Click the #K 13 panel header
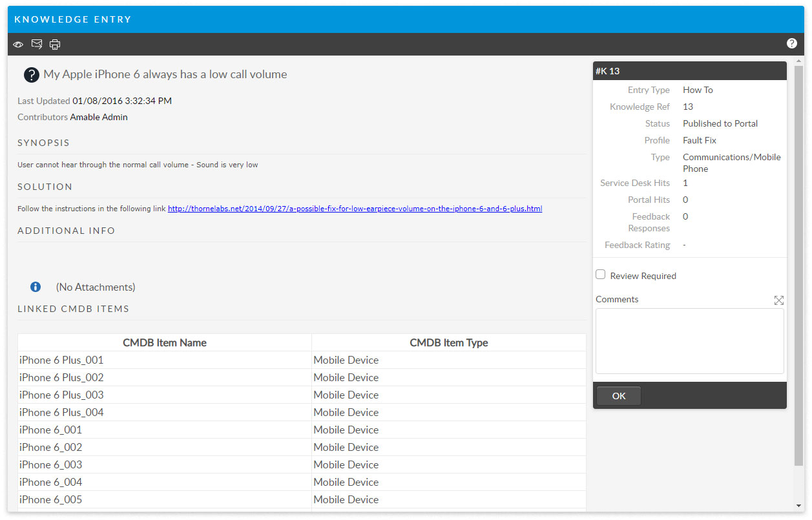 [x=690, y=71]
